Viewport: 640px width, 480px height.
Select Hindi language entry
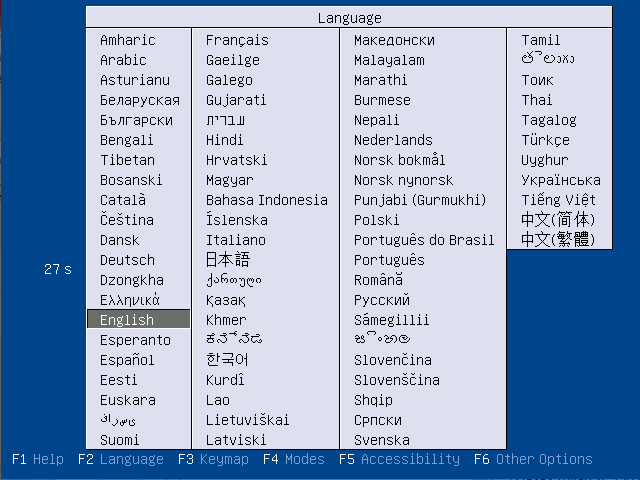click(224, 140)
